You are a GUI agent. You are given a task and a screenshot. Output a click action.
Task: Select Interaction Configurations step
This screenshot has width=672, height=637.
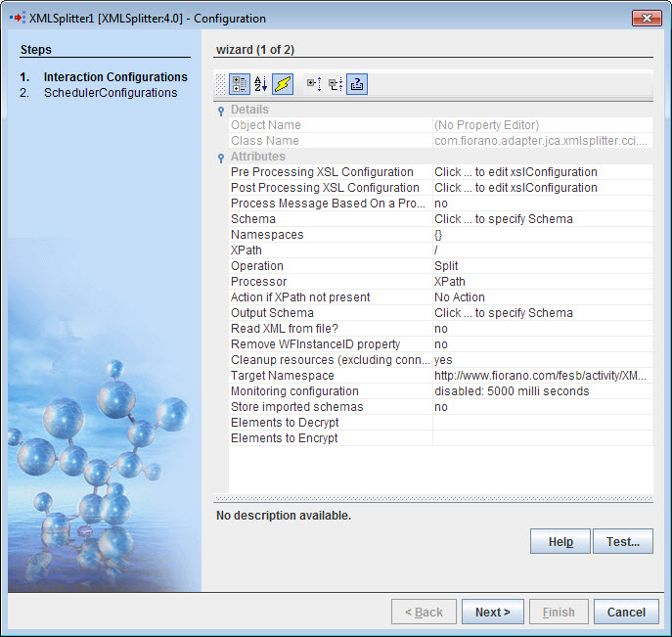115,77
